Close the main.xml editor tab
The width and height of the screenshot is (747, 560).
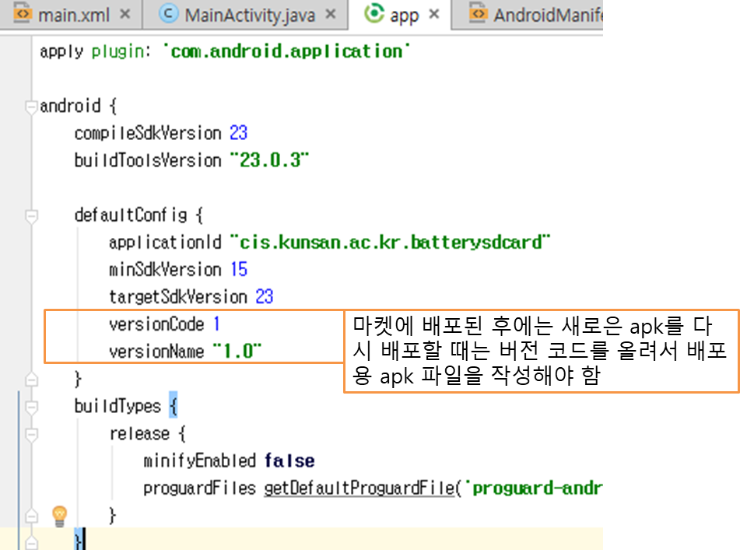click(126, 15)
